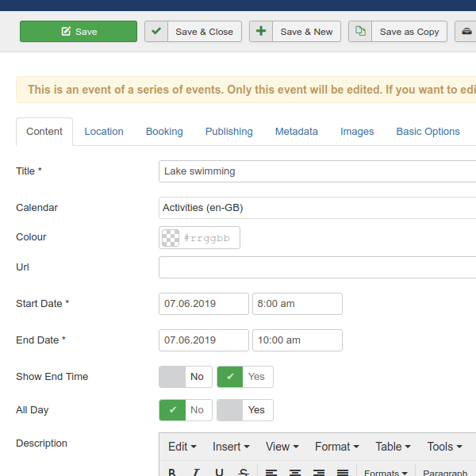This screenshot has height=476, width=476.
Task: Align description text left
Action: click(x=271, y=472)
